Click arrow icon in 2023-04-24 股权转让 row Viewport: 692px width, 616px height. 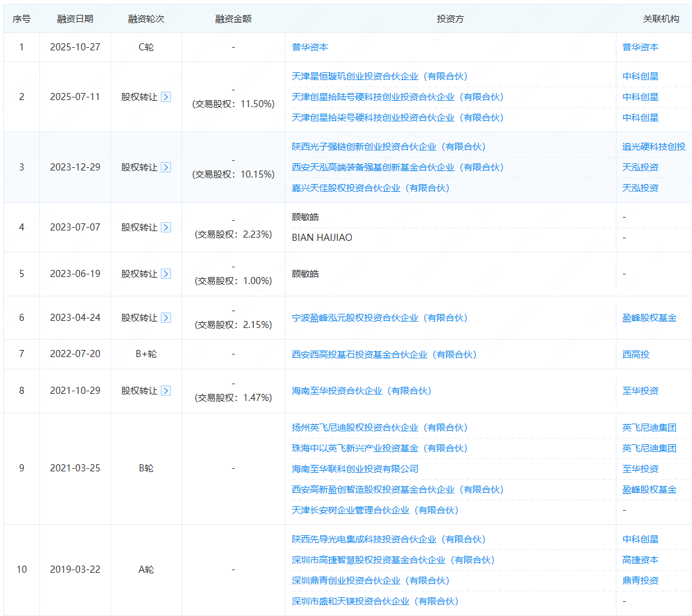pyautogui.click(x=166, y=318)
